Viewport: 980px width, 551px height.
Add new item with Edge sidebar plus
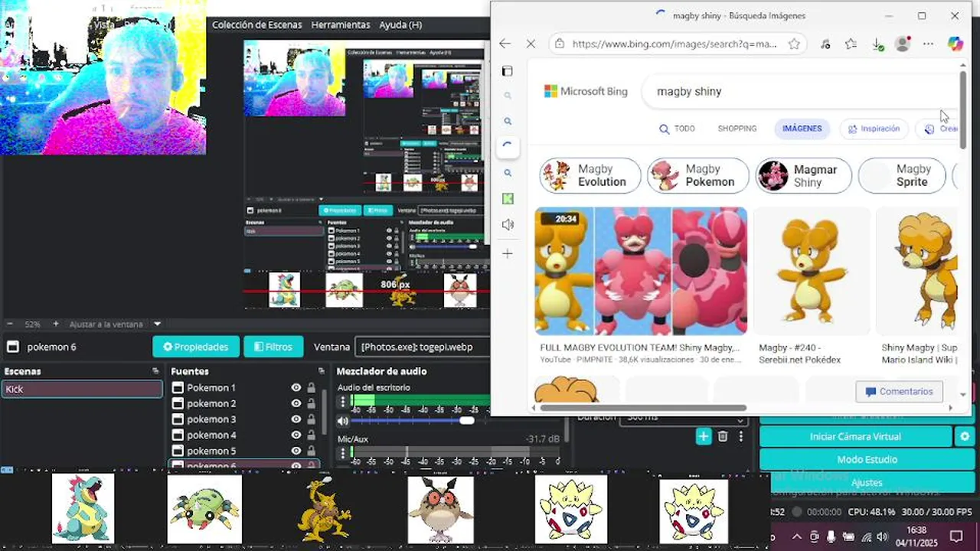(x=507, y=253)
